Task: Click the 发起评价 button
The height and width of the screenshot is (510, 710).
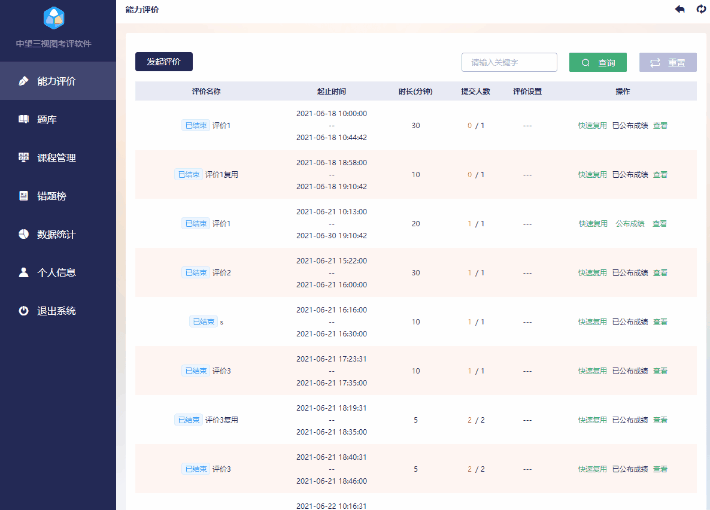Action: coord(164,62)
